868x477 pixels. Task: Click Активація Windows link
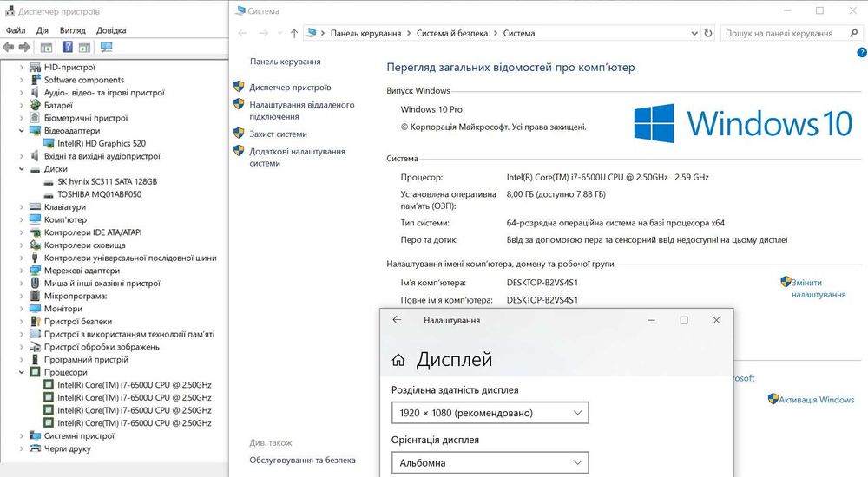click(817, 400)
